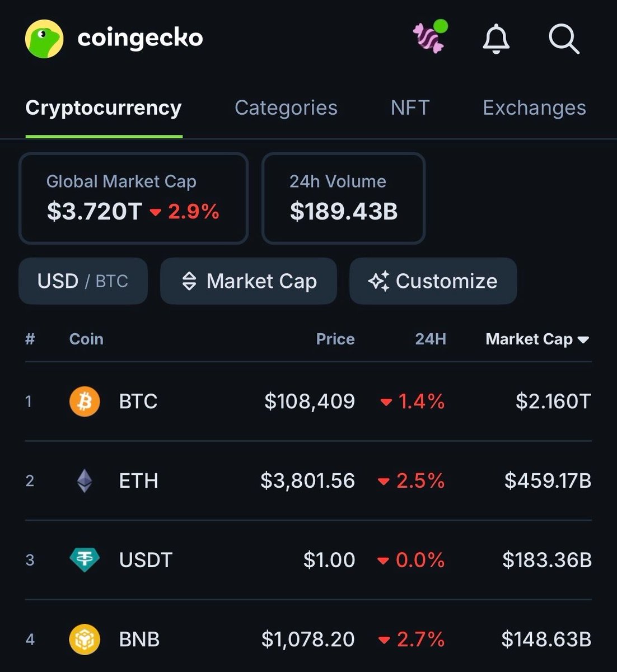Sort by Market Cap column header
The image size is (617, 672).
536,339
